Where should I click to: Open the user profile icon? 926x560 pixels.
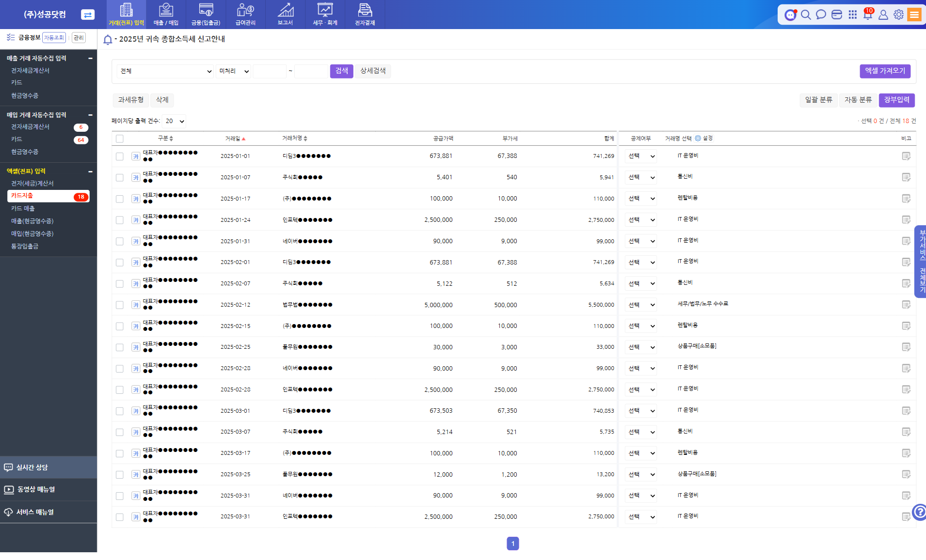883,15
